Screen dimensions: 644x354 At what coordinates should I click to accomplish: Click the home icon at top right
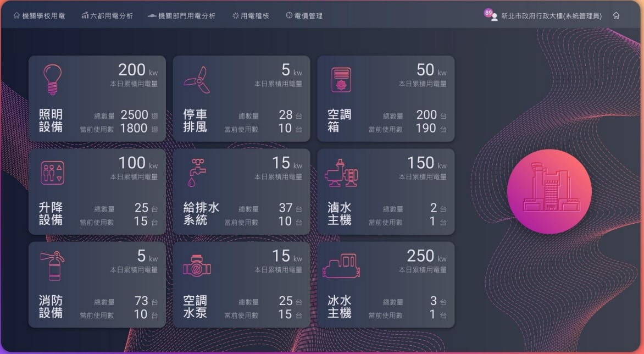coord(616,15)
